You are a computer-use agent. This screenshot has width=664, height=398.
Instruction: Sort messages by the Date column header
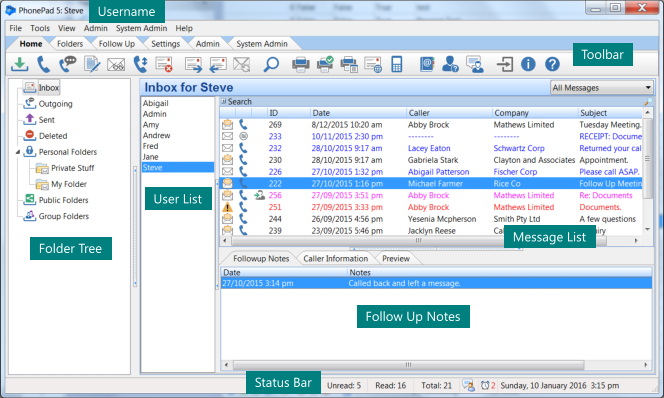click(x=357, y=113)
